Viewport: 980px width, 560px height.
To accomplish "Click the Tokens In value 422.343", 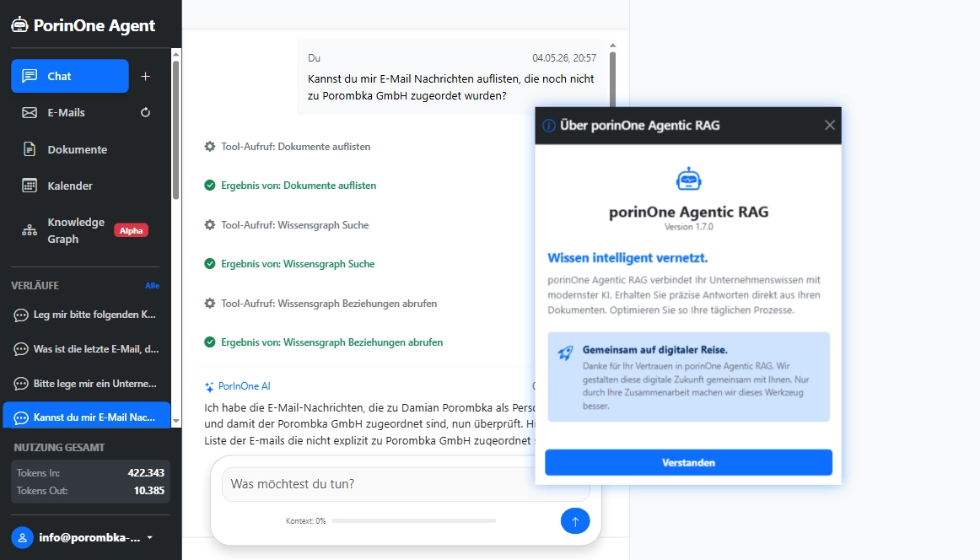I will pyautogui.click(x=146, y=472).
